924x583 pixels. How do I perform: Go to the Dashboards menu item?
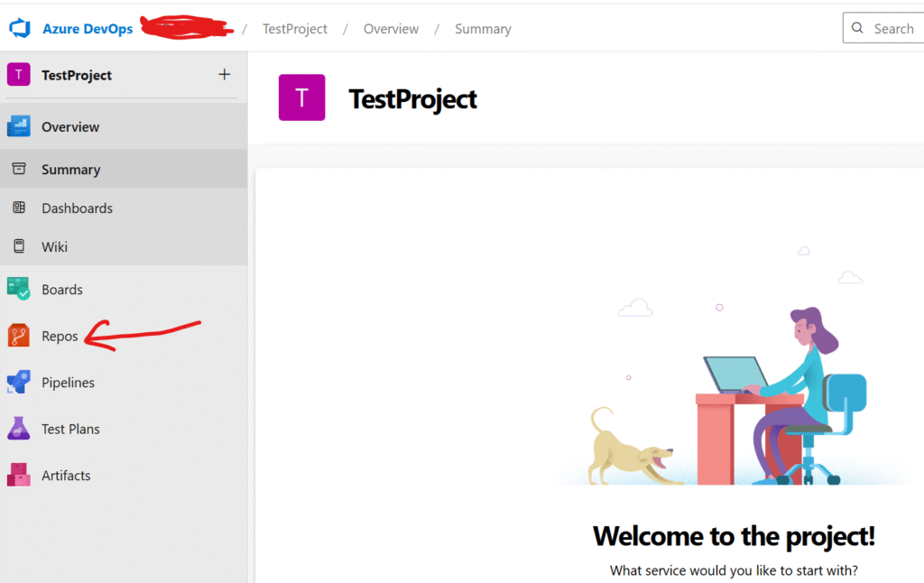click(x=124, y=208)
